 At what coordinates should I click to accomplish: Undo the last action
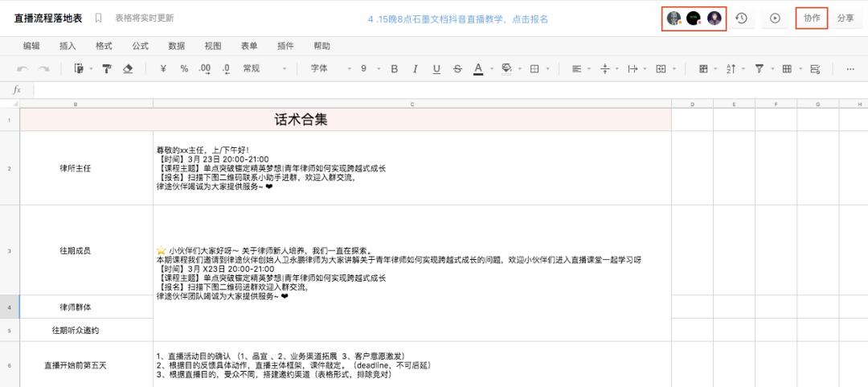(23, 68)
